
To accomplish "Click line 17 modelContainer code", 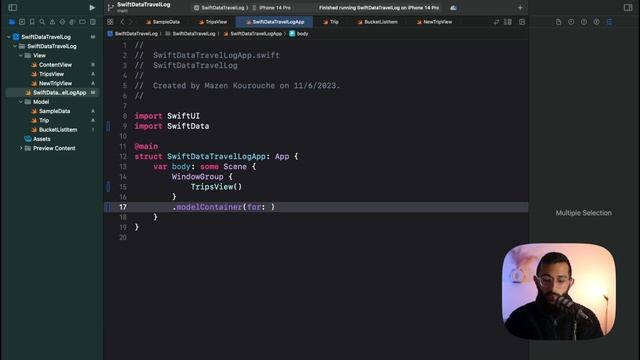I will click(x=223, y=207).
